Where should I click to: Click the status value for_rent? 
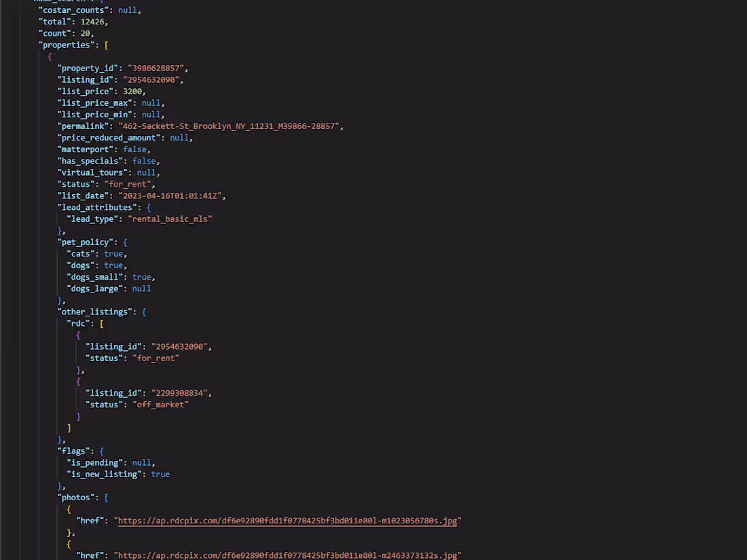(128, 183)
